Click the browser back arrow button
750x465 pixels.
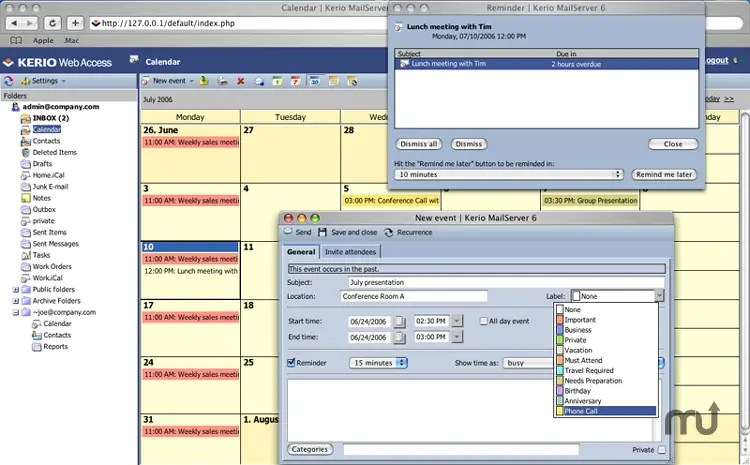pos(14,23)
